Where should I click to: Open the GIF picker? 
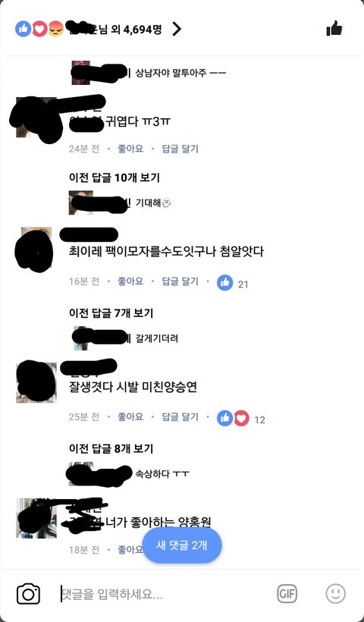point(287,594)
